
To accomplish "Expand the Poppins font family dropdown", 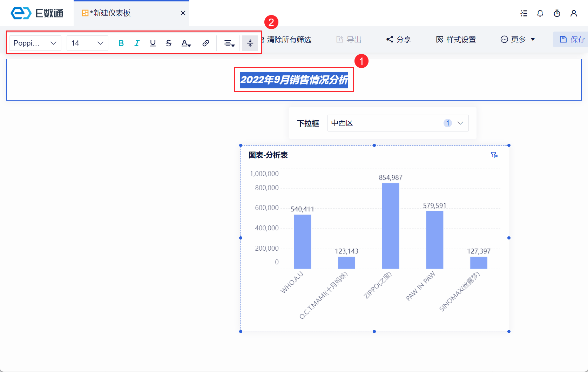I will coord(35,43).
